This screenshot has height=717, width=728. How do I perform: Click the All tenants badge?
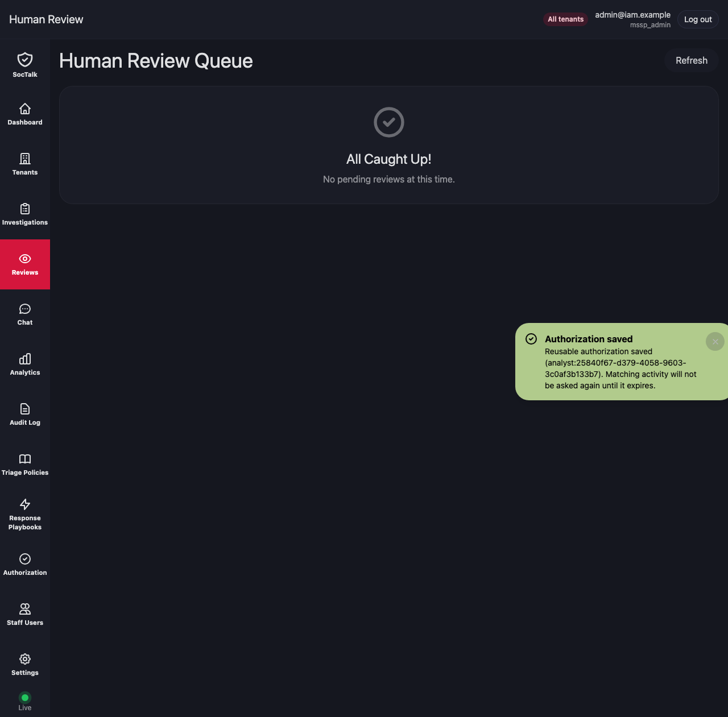tap(565, 19)
